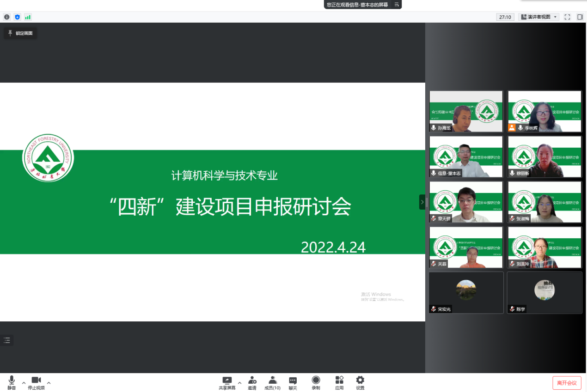Toggle 锁定画面 pin screen
Viewport: 587px width, 392px height.
pyautogui.click(x=20, y=33)
